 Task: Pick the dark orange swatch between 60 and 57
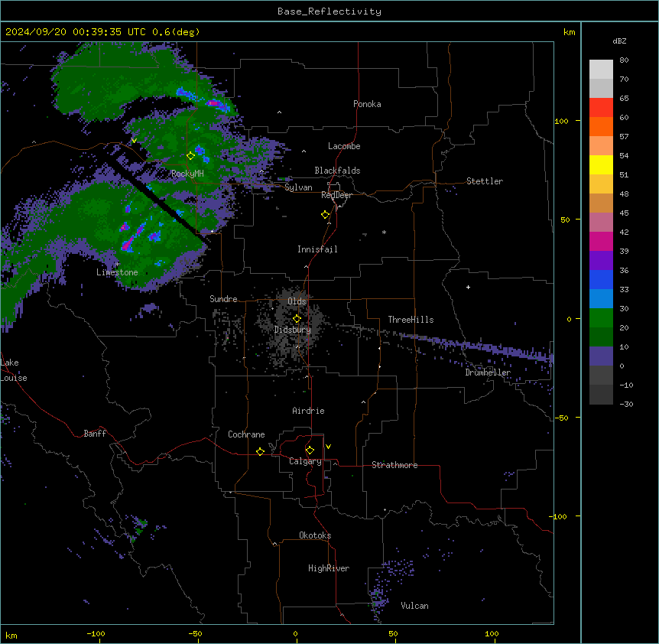[601, 127]
